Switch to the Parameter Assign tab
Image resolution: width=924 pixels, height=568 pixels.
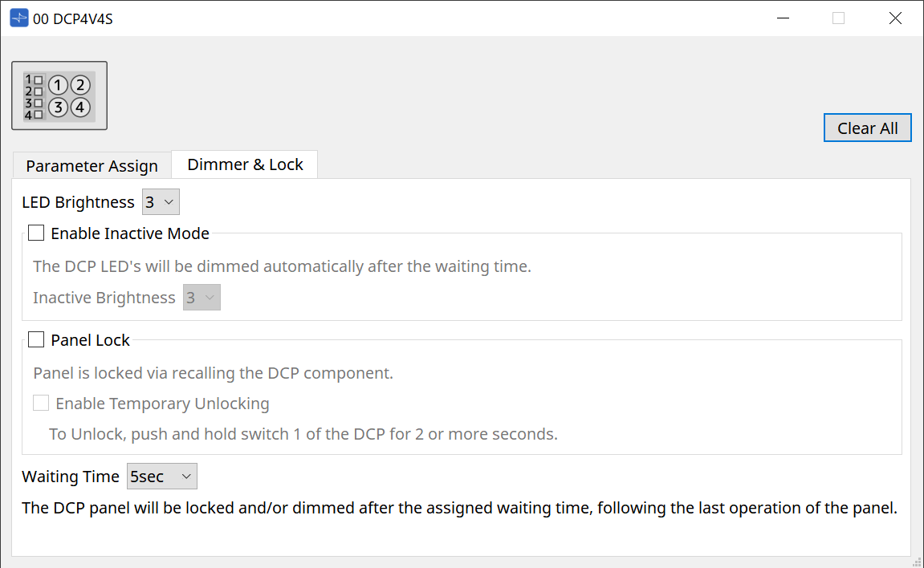tap(92, 165)
